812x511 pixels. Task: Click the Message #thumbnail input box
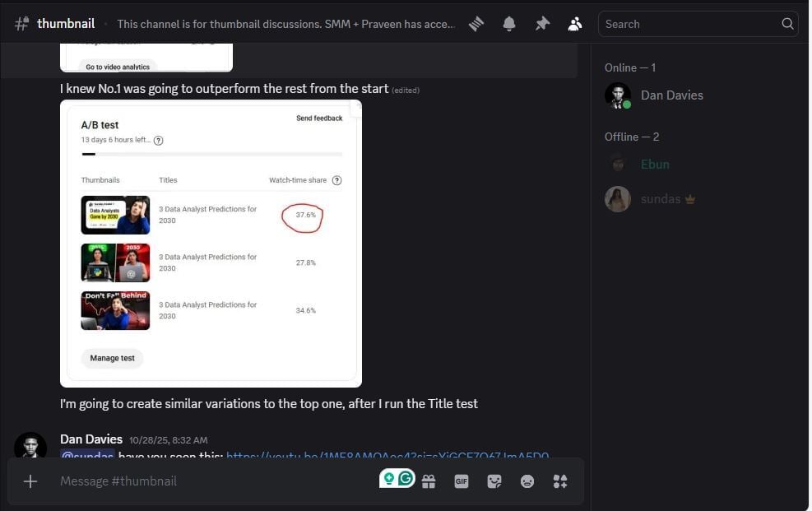pos(214,481)
